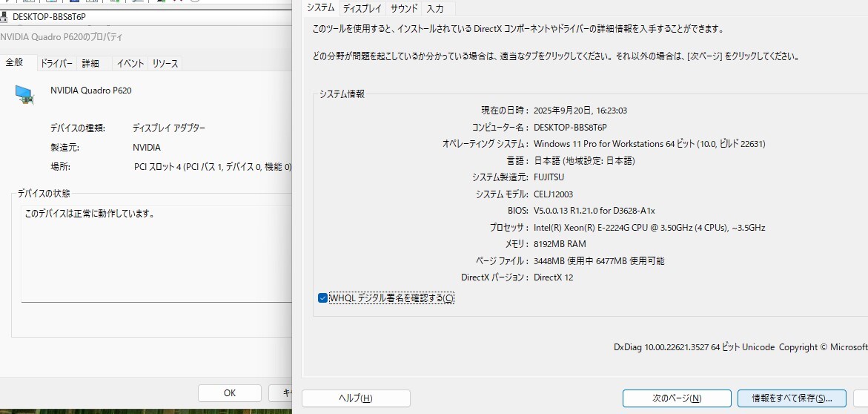This screenshot has width=868, height=414.
Task: Click OK in the NVIDIA properties dialog
Action: pos(230,393)
